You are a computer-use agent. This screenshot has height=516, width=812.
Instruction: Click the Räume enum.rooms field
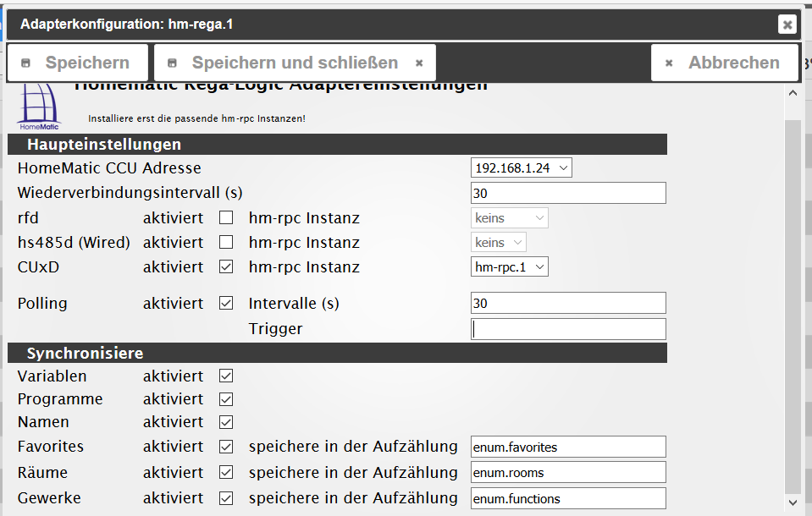[568, 473]
